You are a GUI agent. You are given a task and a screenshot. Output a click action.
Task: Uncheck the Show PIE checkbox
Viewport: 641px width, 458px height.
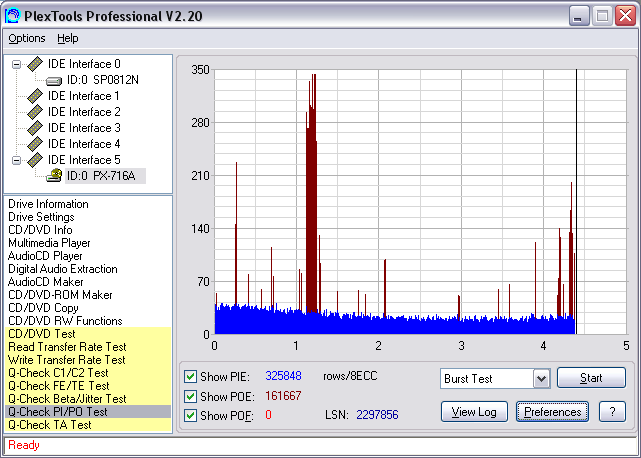click(190, 376)
